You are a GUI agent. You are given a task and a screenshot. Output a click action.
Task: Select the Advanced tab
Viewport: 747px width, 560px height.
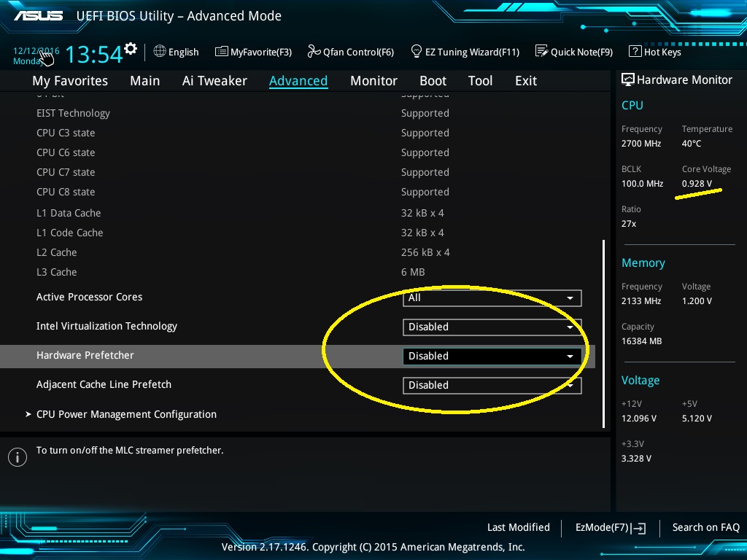(298, 81)
